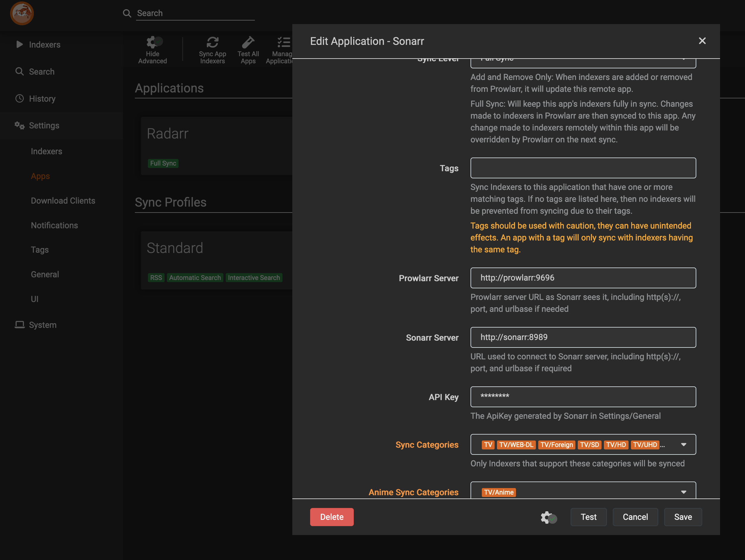
Task: Click the Prowlarr Server URL input field
Action: pos(583,278)
